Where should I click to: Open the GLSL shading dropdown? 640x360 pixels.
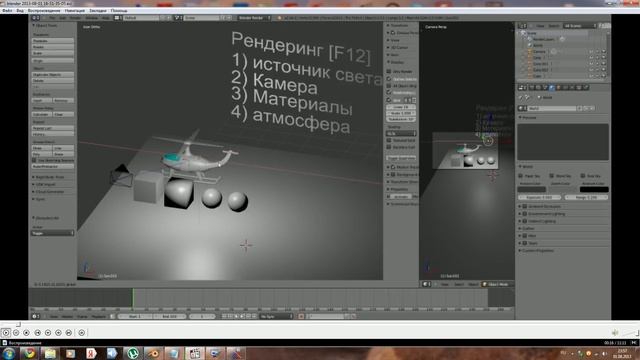[401, 133]
